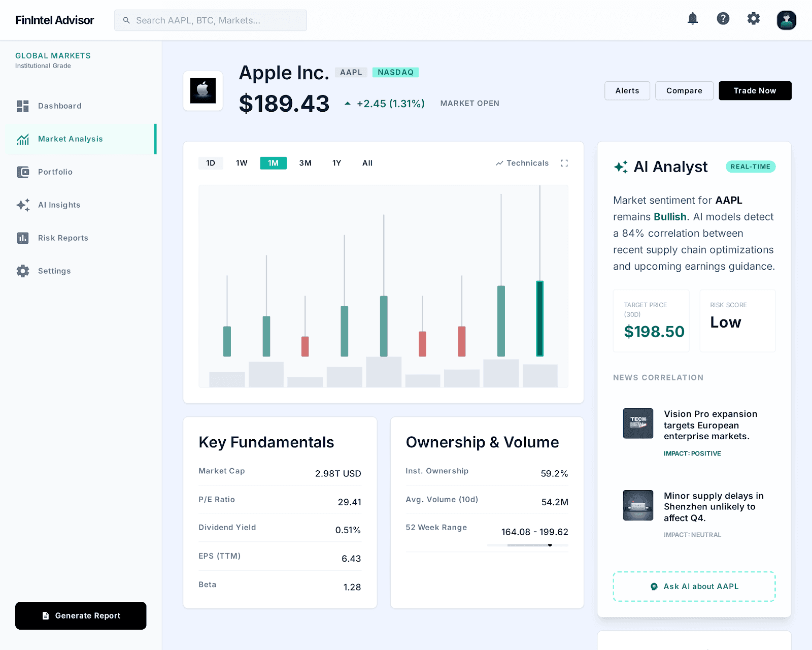The width and height of the screenshot is (812, 650).
Task: Select the 3M chart range
Action: click(305, 163)
